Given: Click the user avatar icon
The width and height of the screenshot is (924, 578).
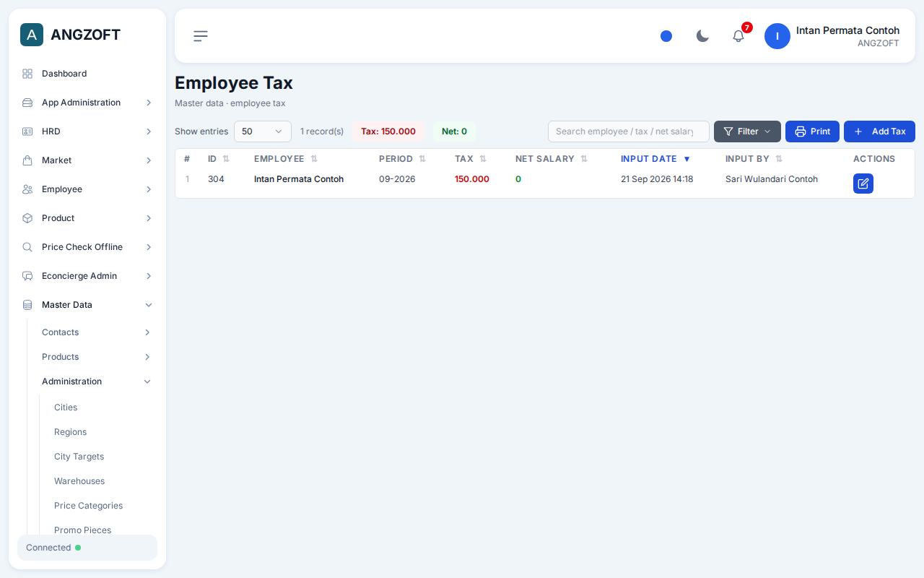Looking at the screenshot, I should pyautogui.click(x=777, y=36).
